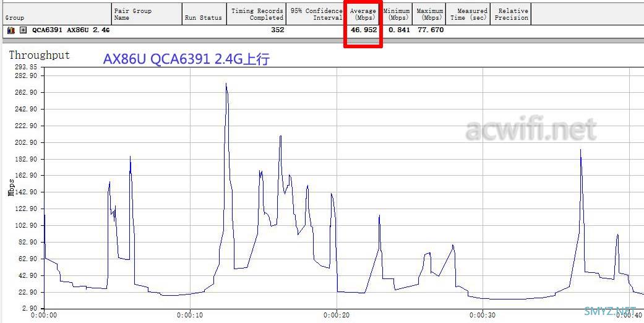Click the AX86U QCA6391 2.4G上行 caption

point(186,59)
